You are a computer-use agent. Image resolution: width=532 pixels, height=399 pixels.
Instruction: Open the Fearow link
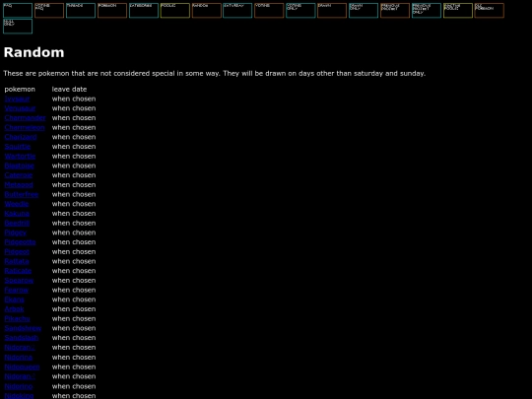click(17, 290)
